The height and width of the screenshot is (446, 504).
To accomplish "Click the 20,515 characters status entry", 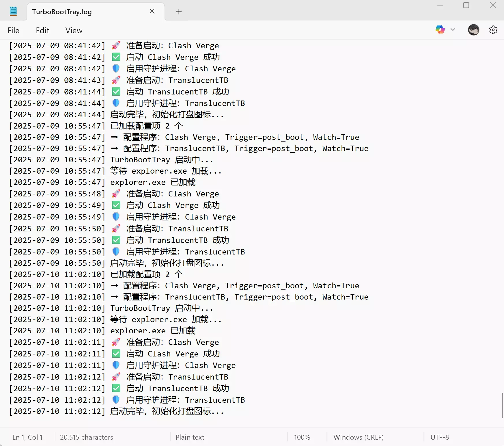I will click(x=87, y=437).
